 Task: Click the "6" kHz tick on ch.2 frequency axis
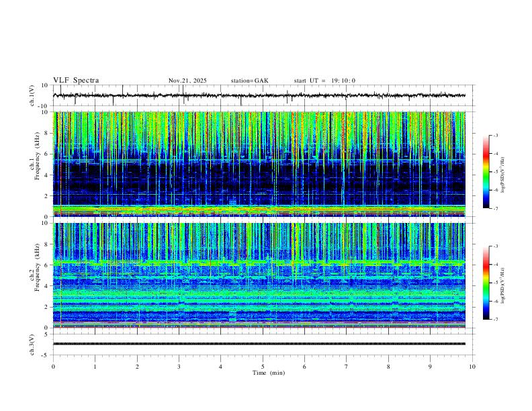click(46, 265)
